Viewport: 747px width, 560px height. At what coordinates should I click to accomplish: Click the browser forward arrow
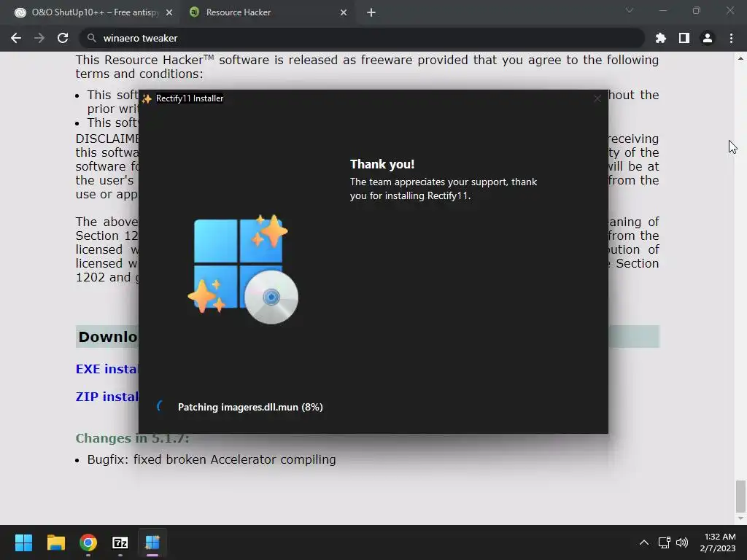coord(39,38)
